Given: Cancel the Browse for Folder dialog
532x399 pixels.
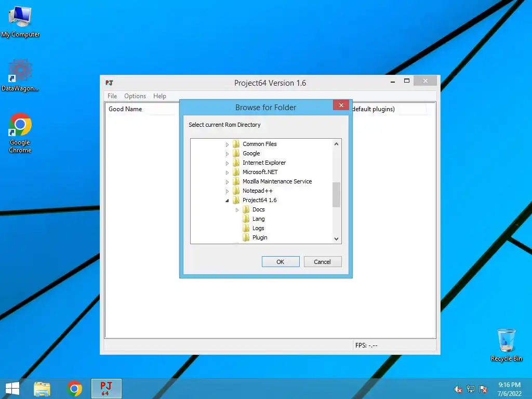Looking at the screenshot, I should (x=322, y=262).
